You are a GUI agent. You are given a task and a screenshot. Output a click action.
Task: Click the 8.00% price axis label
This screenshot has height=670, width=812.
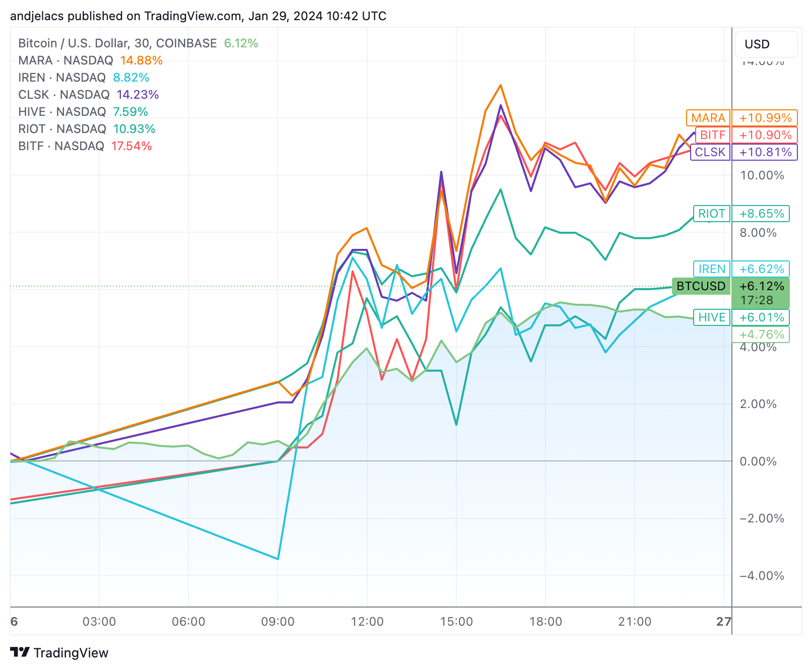coord(758,233)
